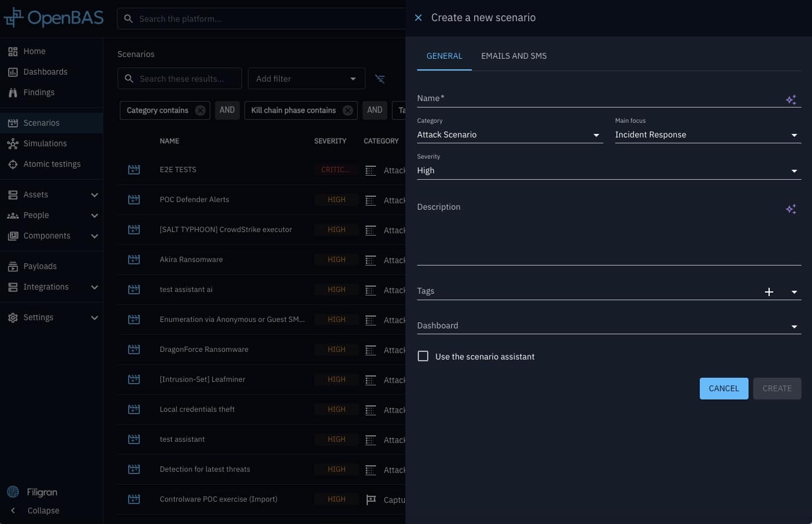The image size is (812, 524).
Task: Close the Create a new scenario panel
Action: tap(418, 18)
